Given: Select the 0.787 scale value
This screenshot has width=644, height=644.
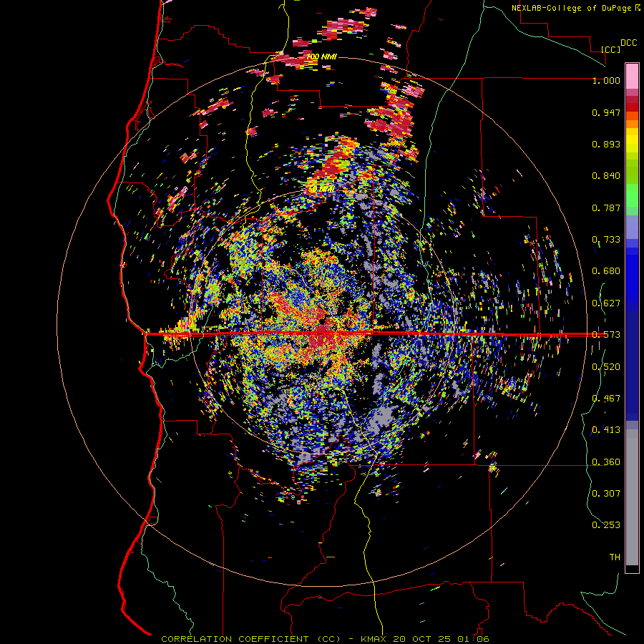Looking at the screenshot, I should pyautogui.click(x=606, y=208).
